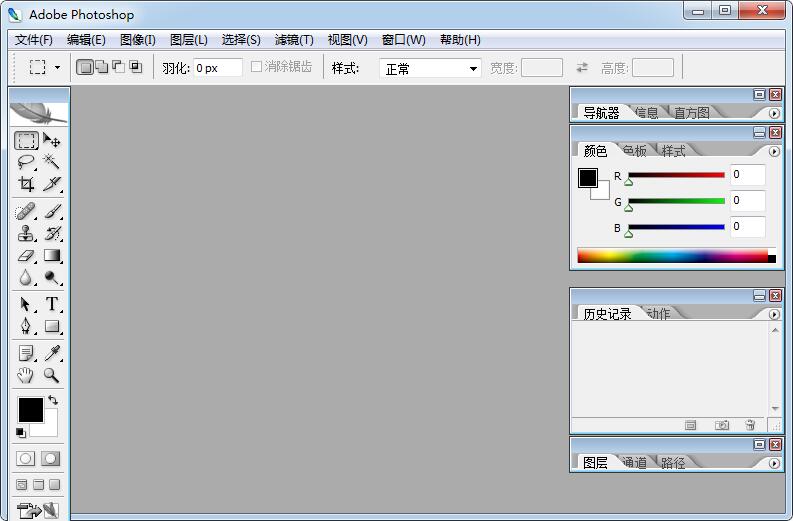Select the Horizontal Type tool

(52, 304)
